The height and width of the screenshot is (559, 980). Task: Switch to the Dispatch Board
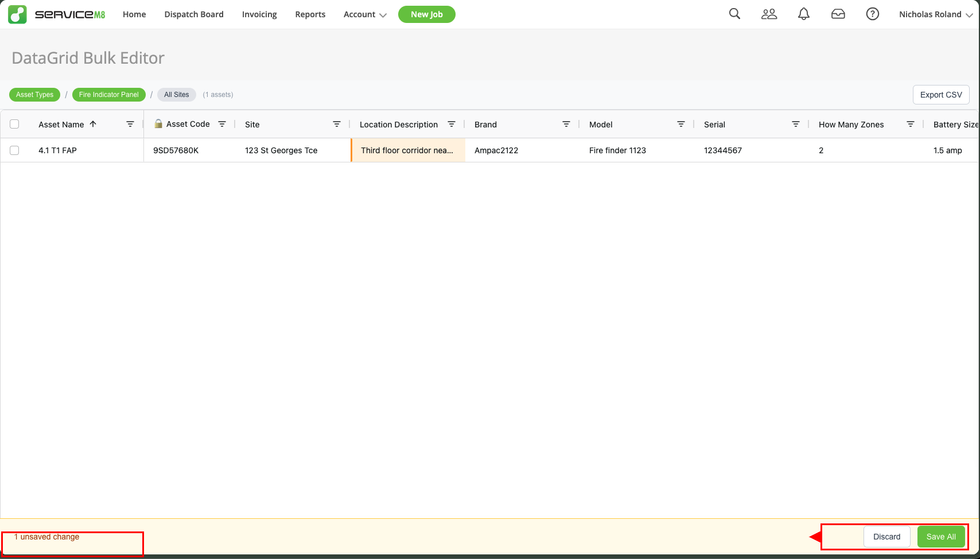[193, 14]
